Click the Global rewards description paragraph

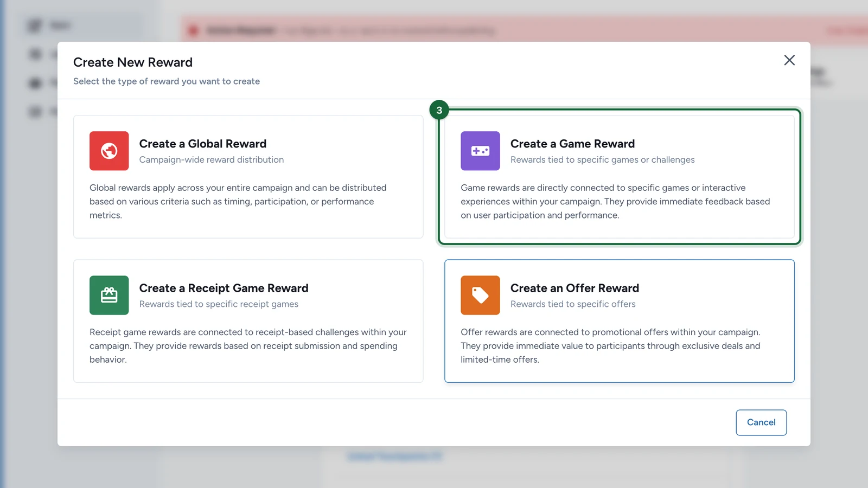[238, 201]
